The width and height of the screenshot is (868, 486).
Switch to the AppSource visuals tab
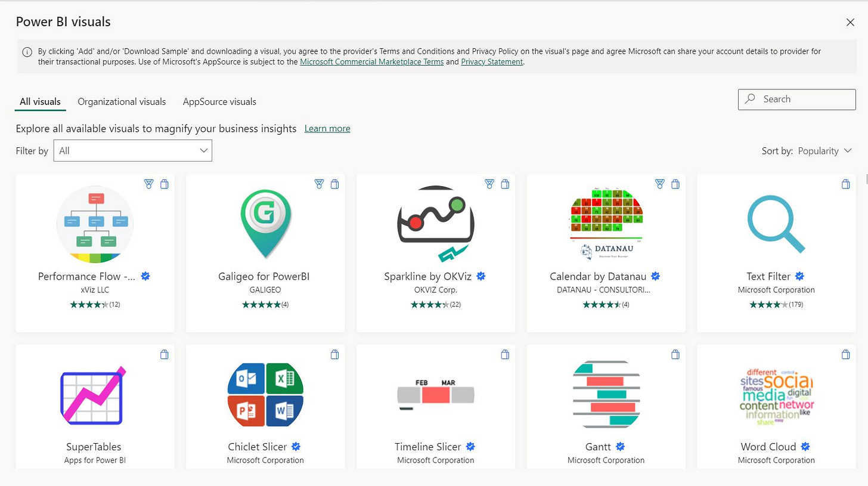[219, 102]
